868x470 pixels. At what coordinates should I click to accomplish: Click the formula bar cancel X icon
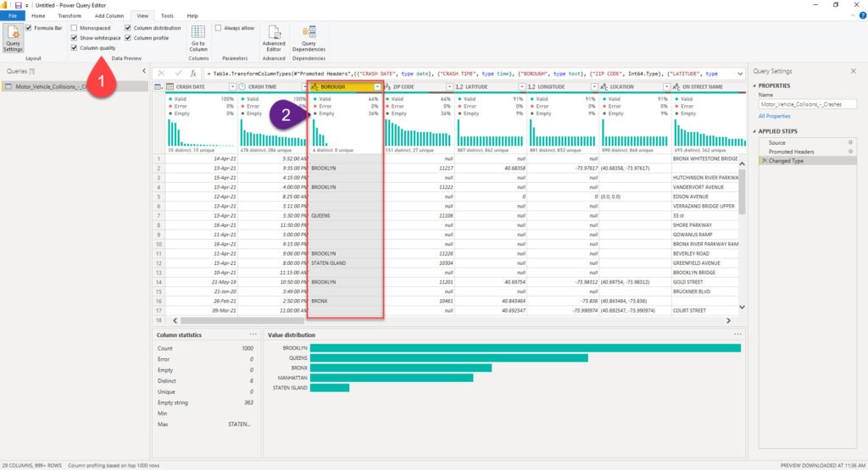(x=161, y=73)
